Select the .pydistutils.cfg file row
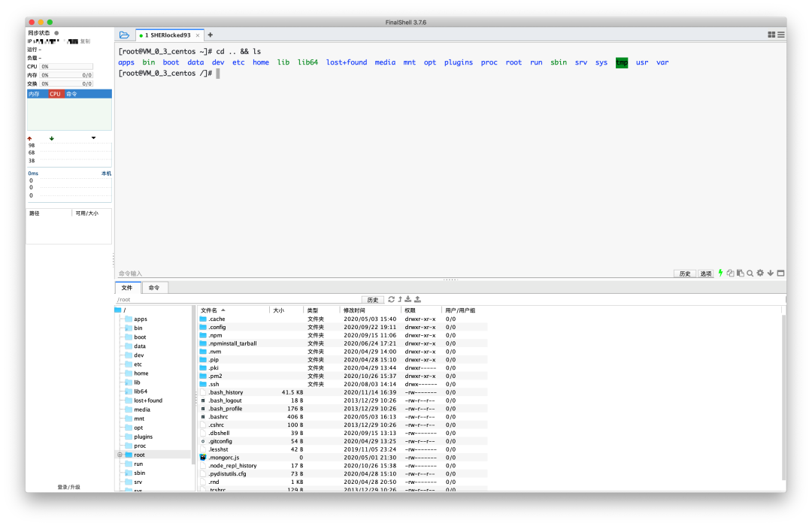 point(343,473)
